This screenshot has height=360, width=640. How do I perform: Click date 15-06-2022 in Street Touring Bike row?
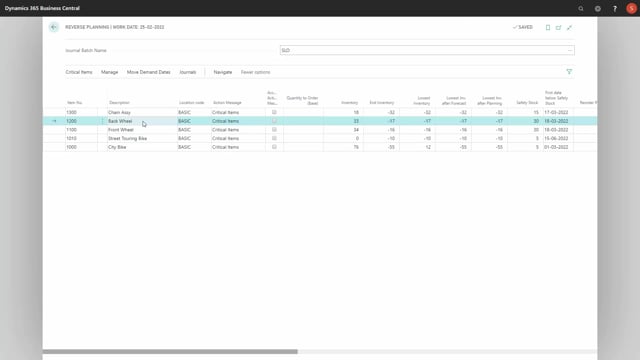[x=556, y=138]
